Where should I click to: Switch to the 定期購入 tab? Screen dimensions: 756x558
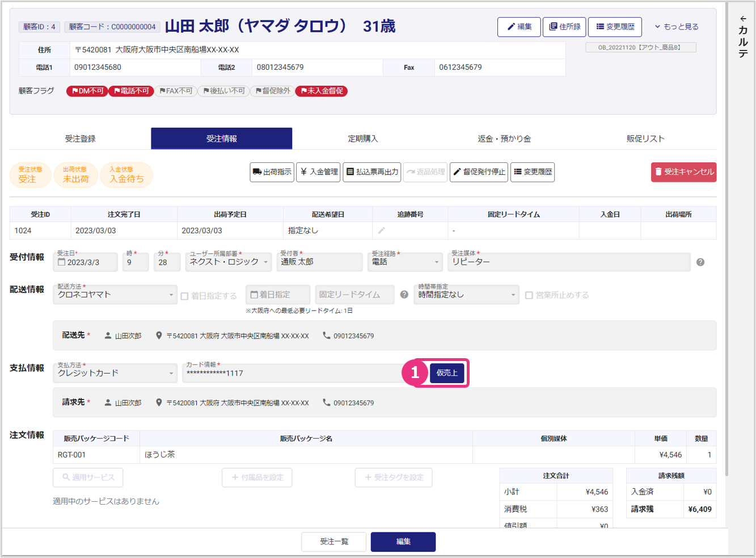(x=362, y=139)
